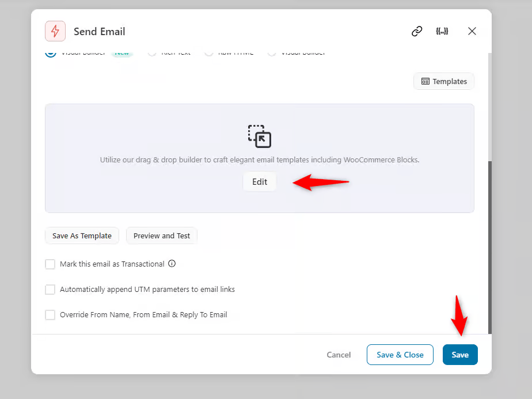Close the Send Email dialog

point(472,31)
